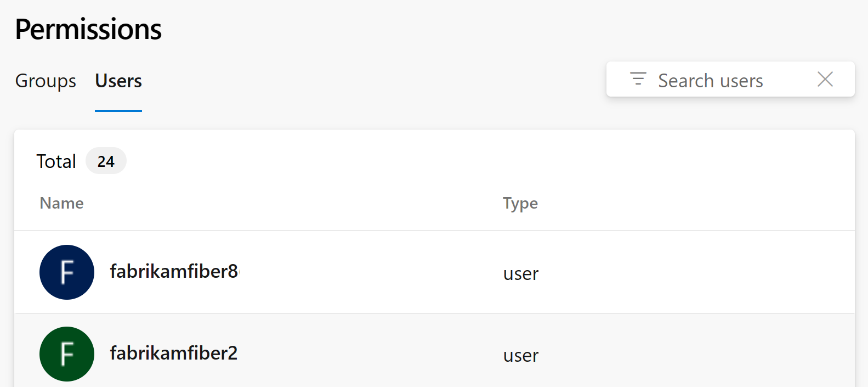This screenshot has height=387, width=868.
Task: Click the Type column header text
Action: click(520, 203)
